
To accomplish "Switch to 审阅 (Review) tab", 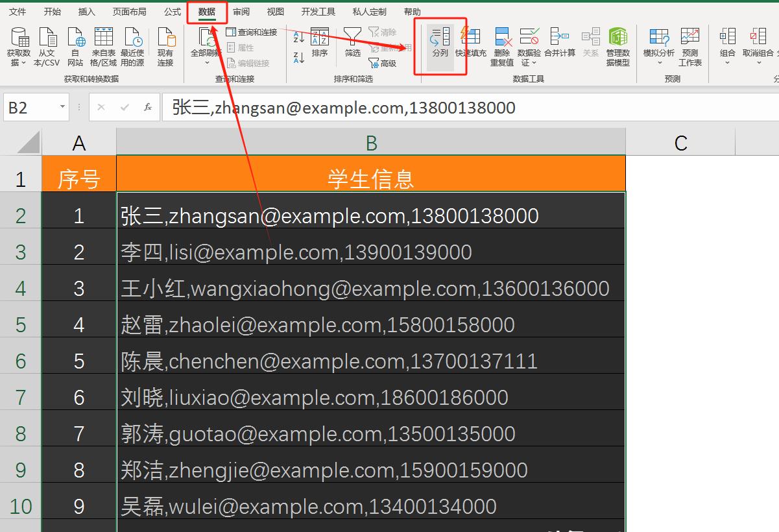I will pos(241,12).
